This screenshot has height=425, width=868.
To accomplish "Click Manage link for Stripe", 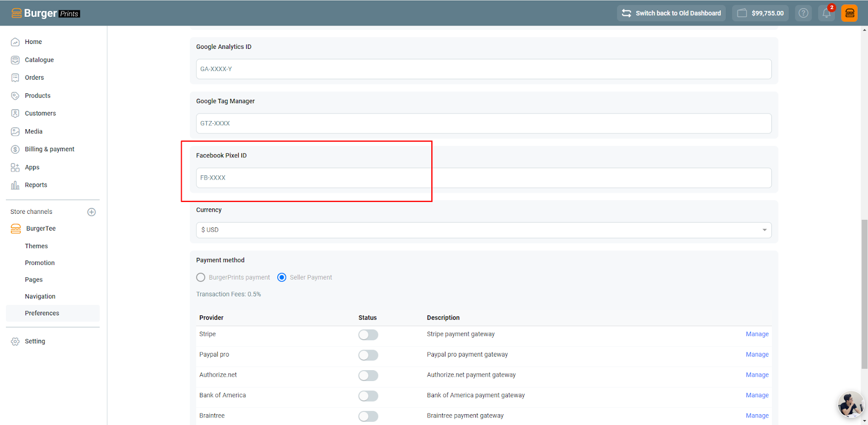I will [757, 334].
